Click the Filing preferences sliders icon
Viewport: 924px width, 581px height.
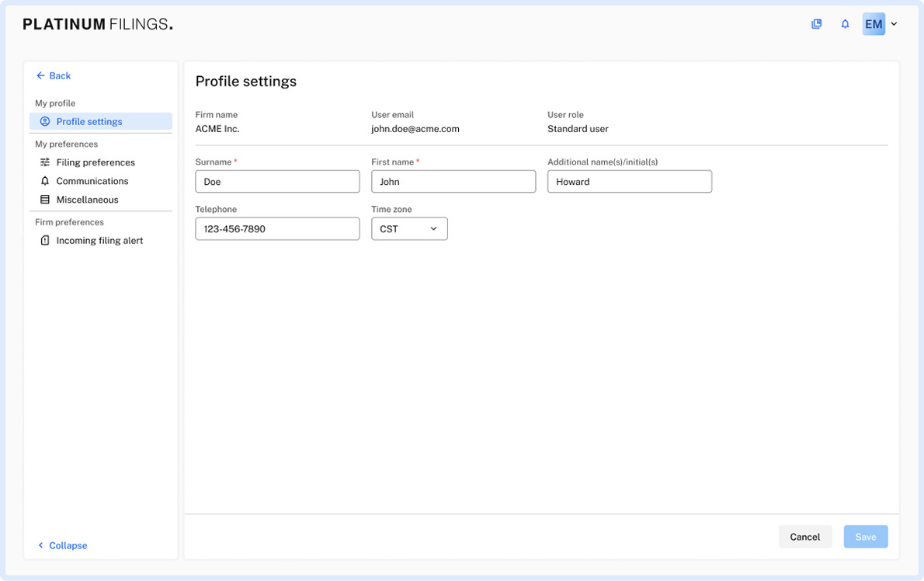(x=45, y=162)
